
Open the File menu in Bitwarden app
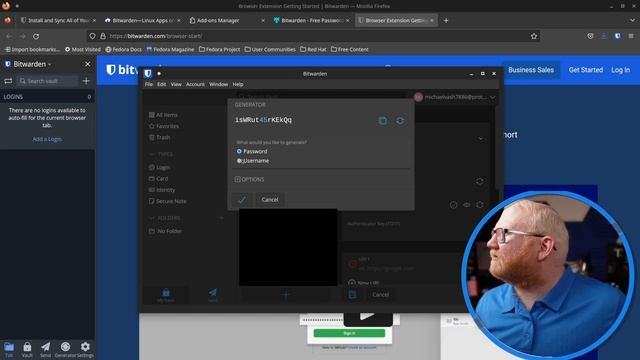point(149,84)
